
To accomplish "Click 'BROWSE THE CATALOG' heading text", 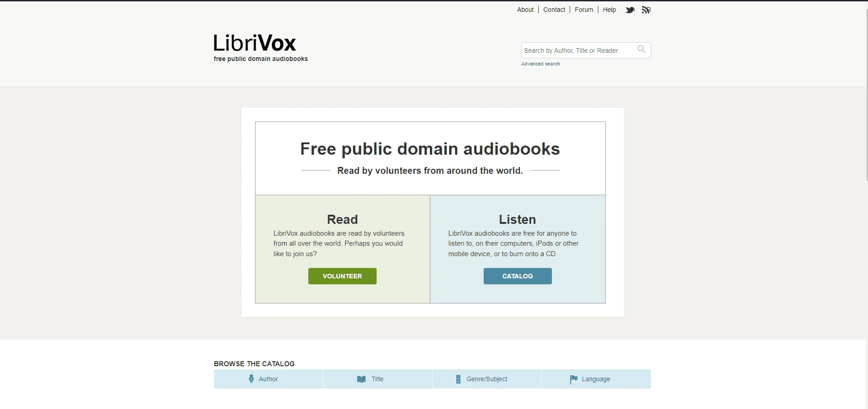I will 254,364.
